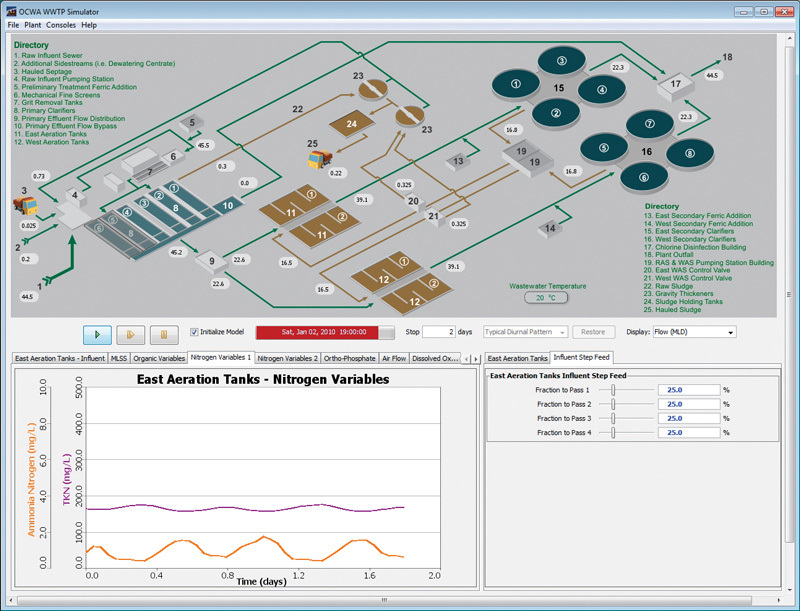Viewport: 800px width, 611px height.
Task: Select the Primary Effluent Flow Distribution box 9
Action: coord(212,261)
